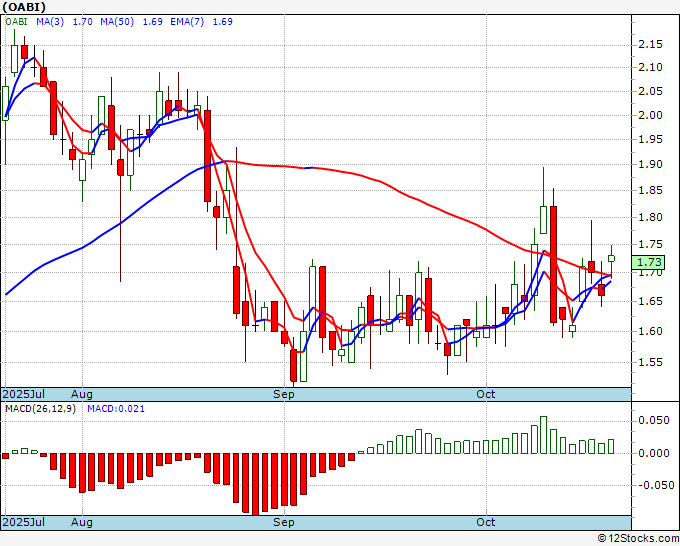Click the 2.15 price axis label
680x546 pixels.
(x=650, y=44)
